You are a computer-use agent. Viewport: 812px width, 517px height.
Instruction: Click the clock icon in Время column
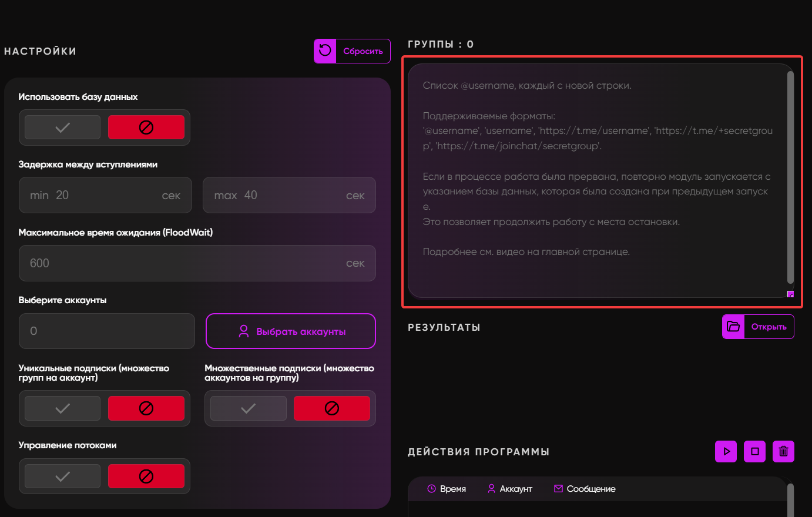coord(431,489)
